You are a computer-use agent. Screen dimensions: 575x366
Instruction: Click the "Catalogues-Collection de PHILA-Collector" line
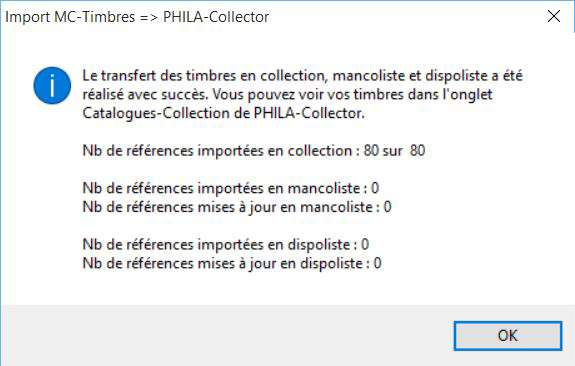(224, 113)
